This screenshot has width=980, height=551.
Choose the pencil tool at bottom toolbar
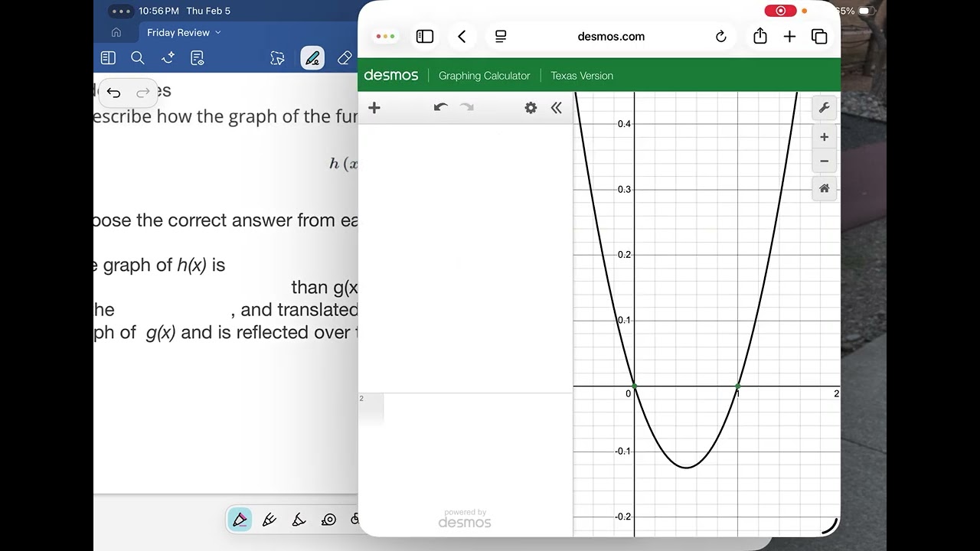point(269,520)
